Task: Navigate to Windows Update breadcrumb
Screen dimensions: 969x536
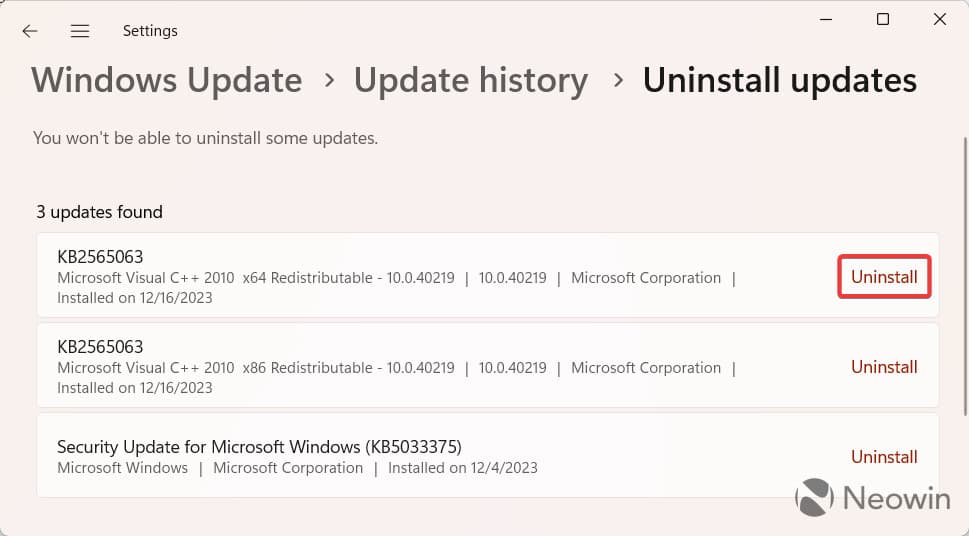Action: (167, 81)
